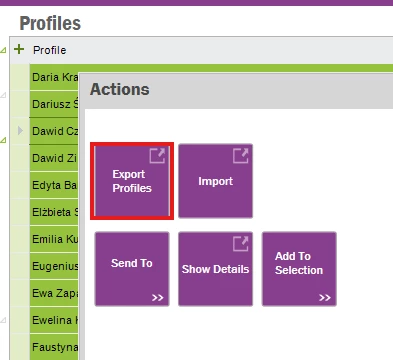Select the Faustyna profile row

pyautogui.click(x=55, y=347)
